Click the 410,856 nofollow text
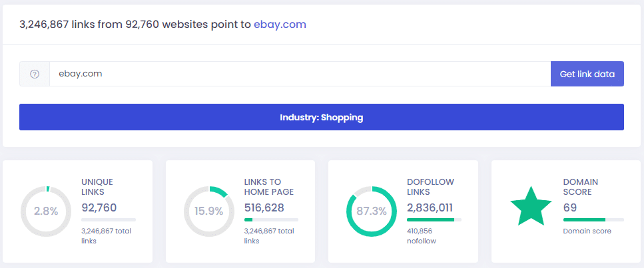644x268 pixels. click(421, 235)
